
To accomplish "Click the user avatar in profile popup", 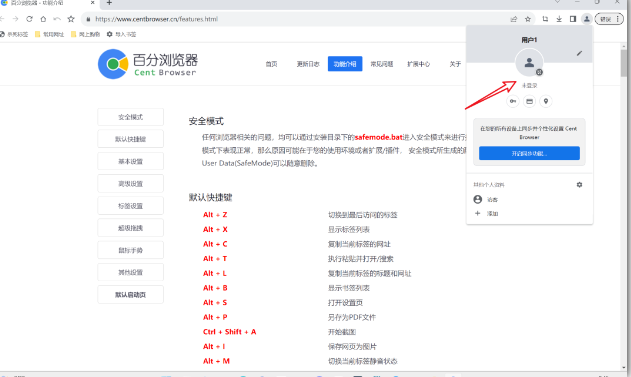I will [x=529, y=62].
